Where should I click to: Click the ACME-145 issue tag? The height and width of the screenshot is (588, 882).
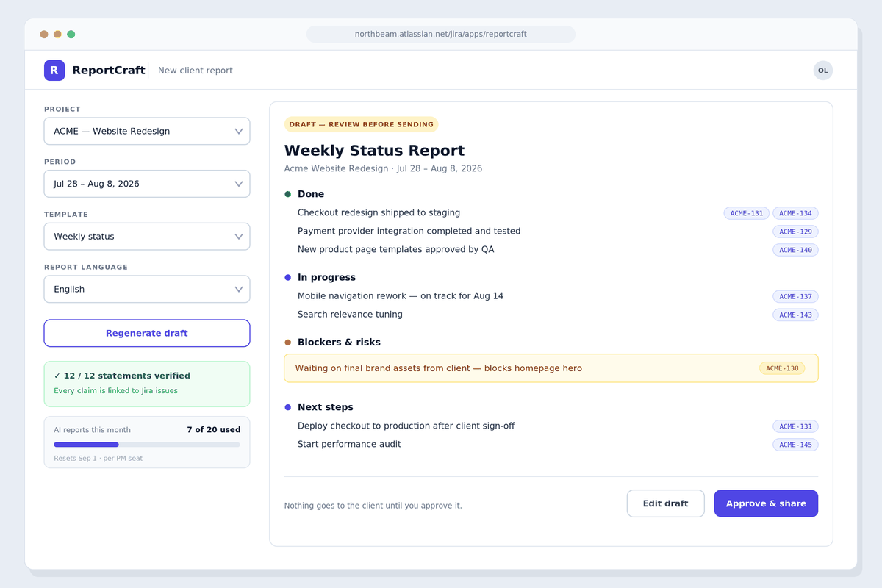tap(795, 445)
